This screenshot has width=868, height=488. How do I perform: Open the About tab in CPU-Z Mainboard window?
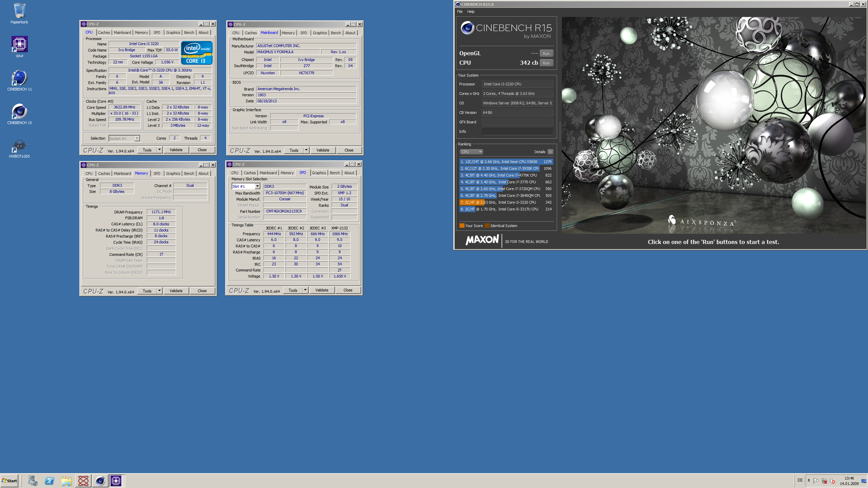click(350, 33)
